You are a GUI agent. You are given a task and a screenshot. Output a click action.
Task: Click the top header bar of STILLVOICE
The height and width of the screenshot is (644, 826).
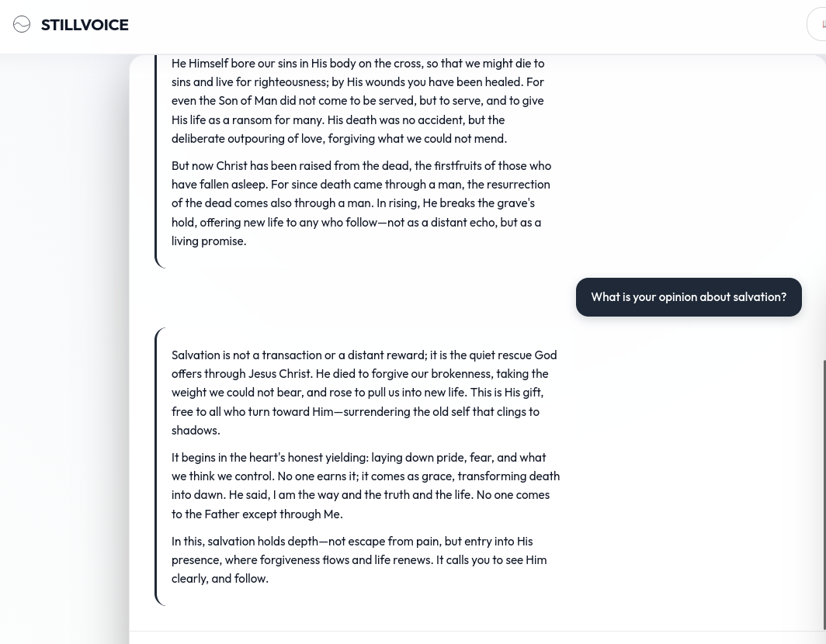(413, 24)
